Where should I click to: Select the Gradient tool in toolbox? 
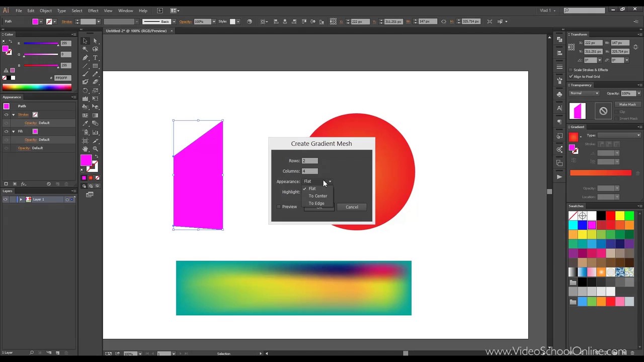coord(95,115)
